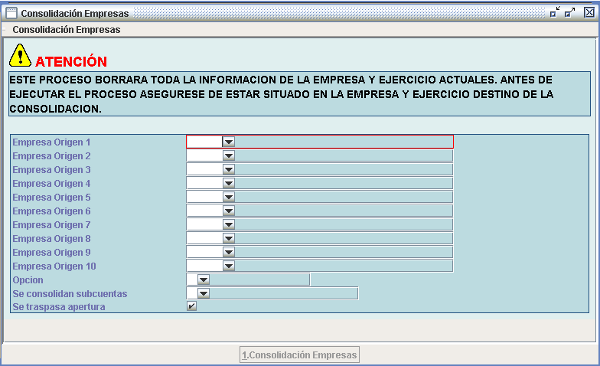Click the Se traspasa apertura label
This screenshot has width=600, height=366.
[x=59, y=307]
